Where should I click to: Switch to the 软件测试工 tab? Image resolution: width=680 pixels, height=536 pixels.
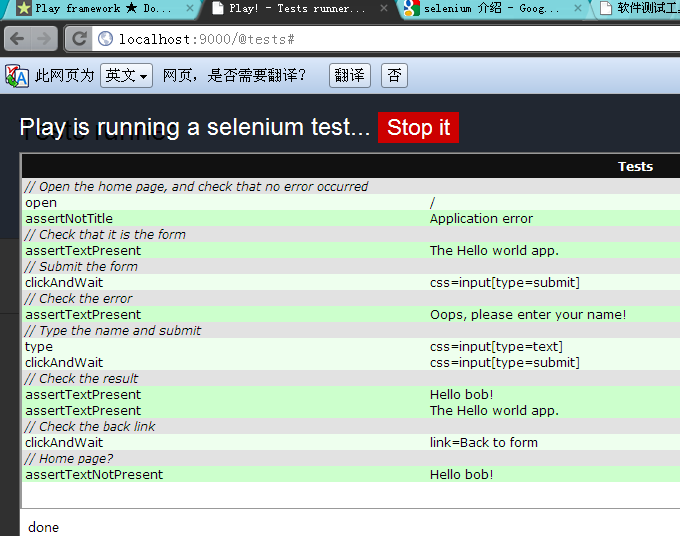(638, 8)
